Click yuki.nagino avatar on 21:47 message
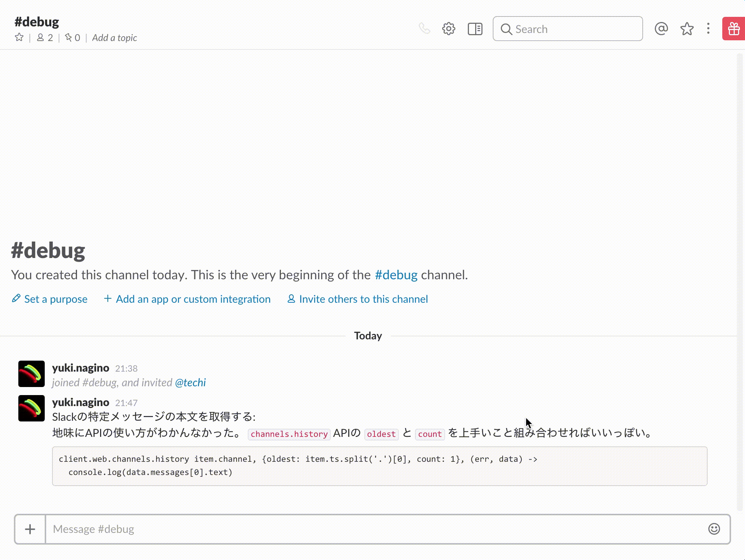This screenshot has width=745, height=560. [32, 408]
